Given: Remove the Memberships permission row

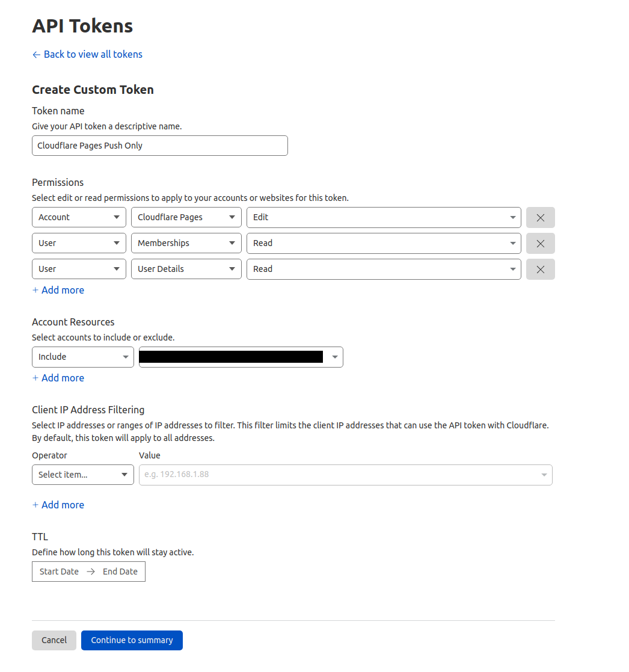Looking at the screenshot, I should pos(540,243).
